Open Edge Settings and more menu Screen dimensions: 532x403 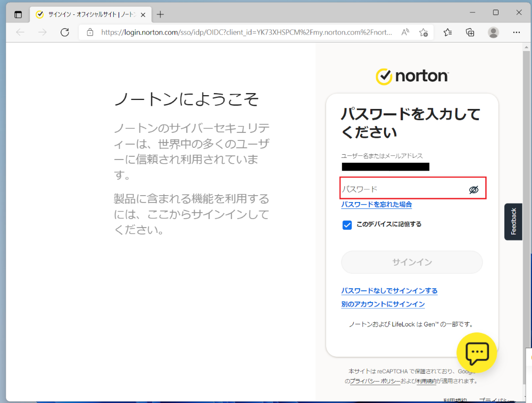[x=517, y=32]
